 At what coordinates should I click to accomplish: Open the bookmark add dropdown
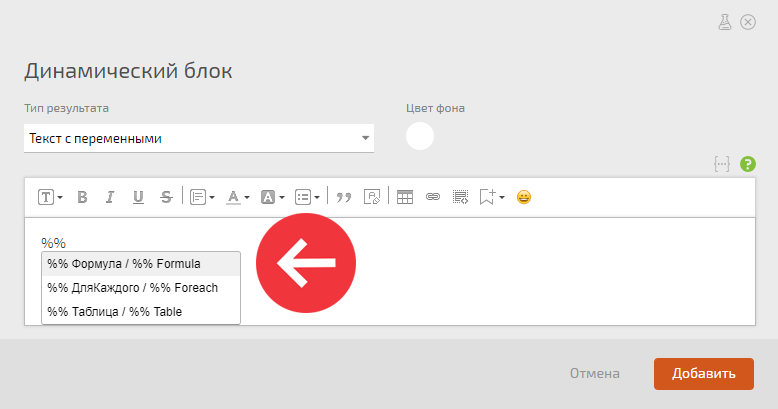(x=492, y=197)
